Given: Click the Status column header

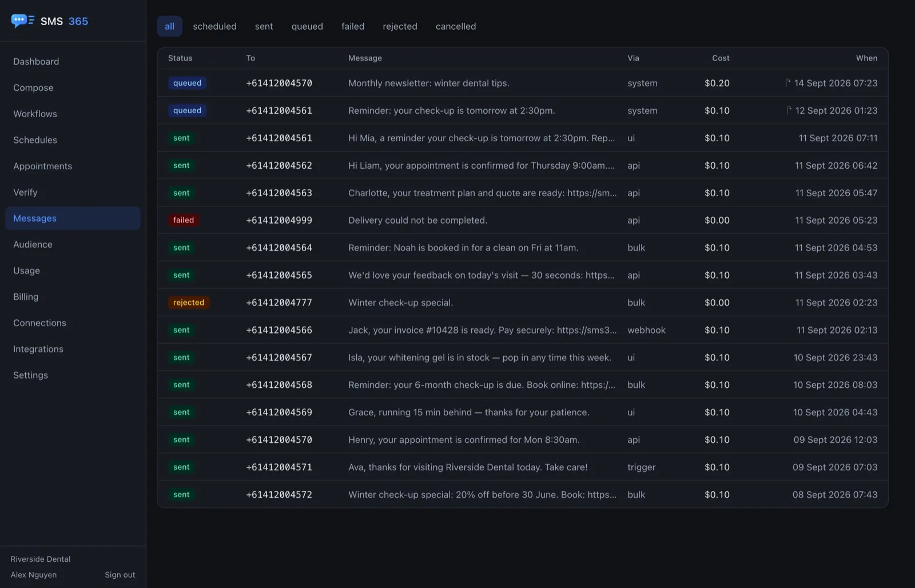Looking at the screenshot, I should [180, 58].
